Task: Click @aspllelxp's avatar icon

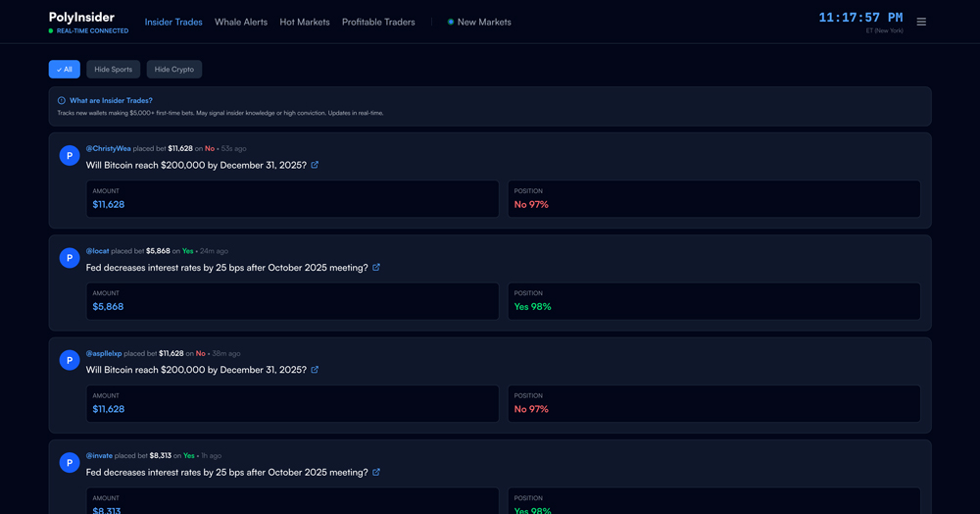Action: [69, 360]
